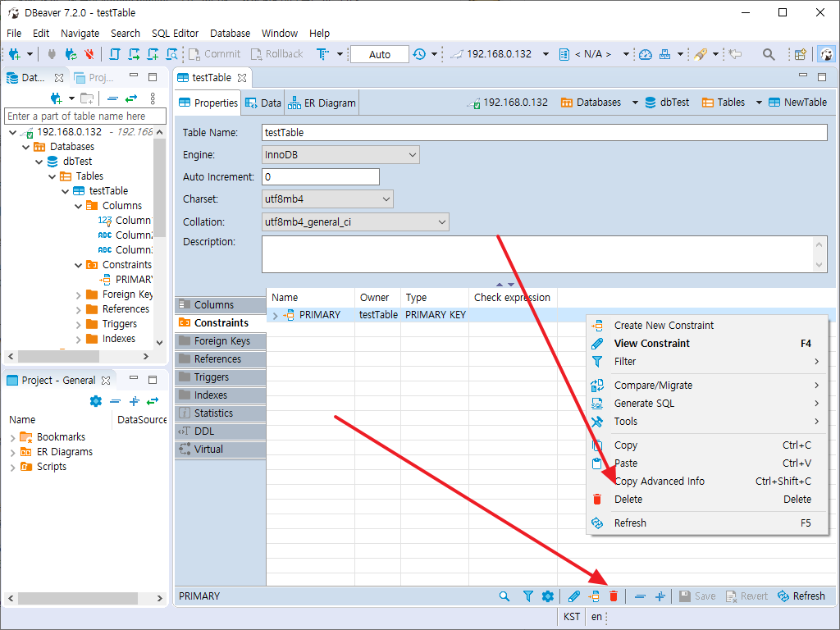Collapse the testTable tree node
840x630 pixels.
(x=66, y=191)
